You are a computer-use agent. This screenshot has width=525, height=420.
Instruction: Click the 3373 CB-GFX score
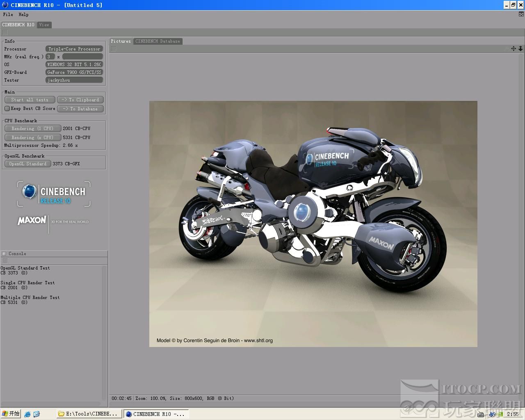click(x=66, y=164)
